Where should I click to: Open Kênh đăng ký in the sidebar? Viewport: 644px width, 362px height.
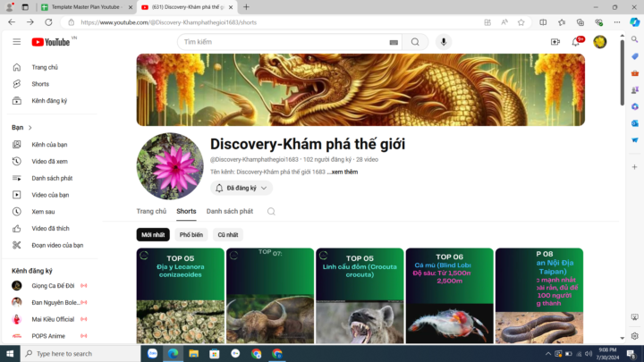49,101
